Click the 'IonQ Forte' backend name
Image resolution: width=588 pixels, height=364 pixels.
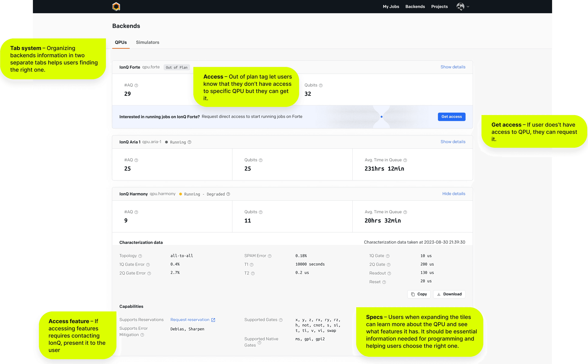[130, 67]
